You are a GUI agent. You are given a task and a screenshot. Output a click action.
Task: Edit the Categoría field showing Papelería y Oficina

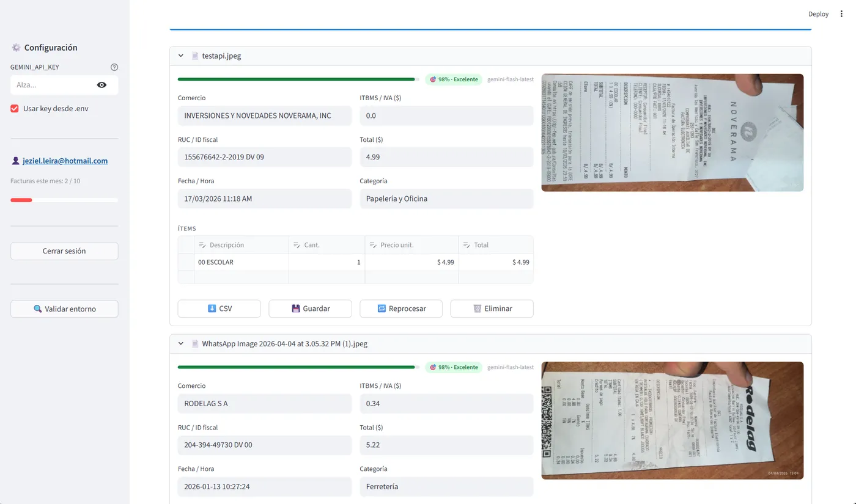[x=446, y=199]
